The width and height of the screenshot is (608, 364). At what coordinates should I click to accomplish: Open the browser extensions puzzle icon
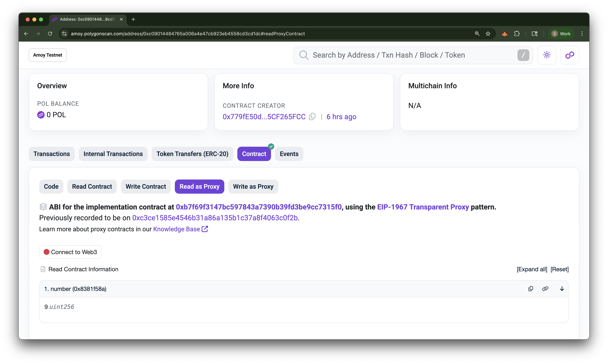point(517,34)
